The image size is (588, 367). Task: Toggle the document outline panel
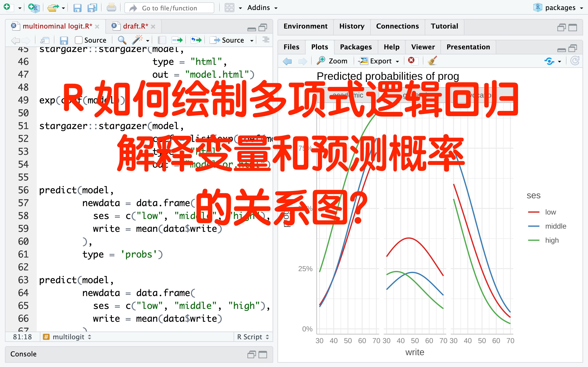pos(265,40)
